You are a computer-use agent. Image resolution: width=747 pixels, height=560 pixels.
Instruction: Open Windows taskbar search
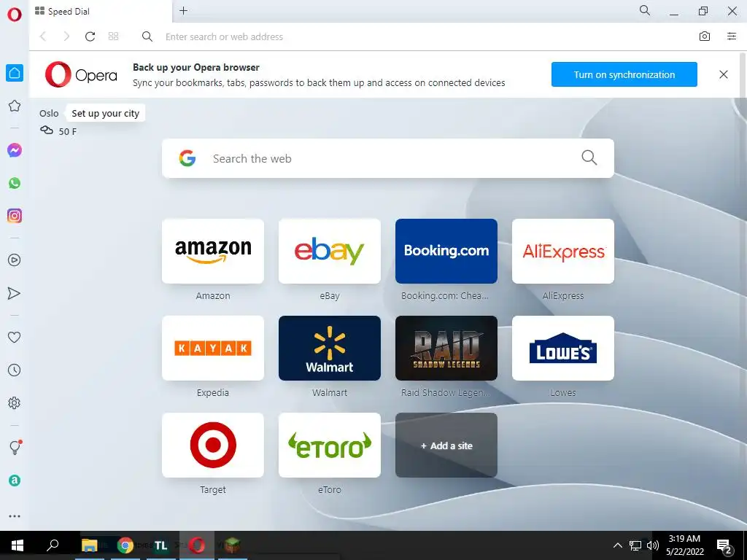[53, 545]
